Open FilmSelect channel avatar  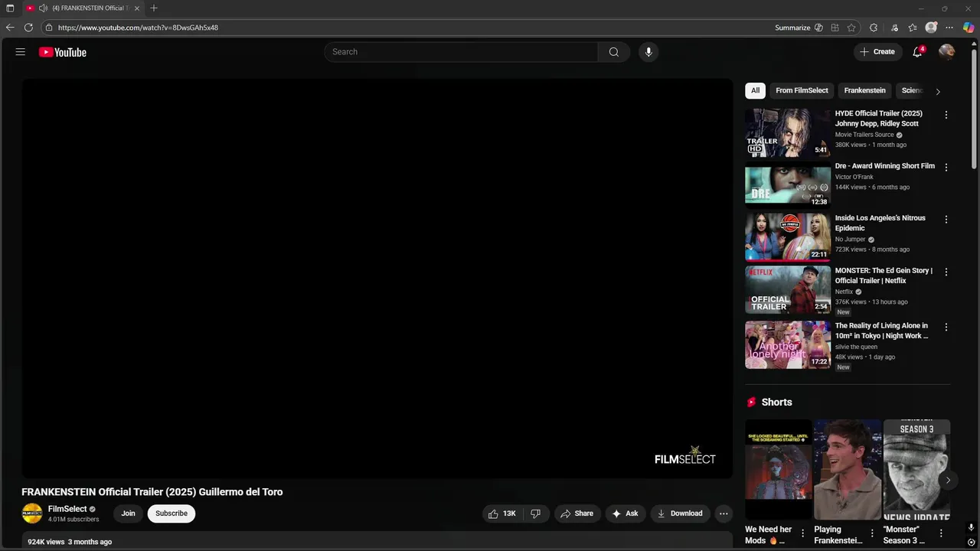coord(32,514)
